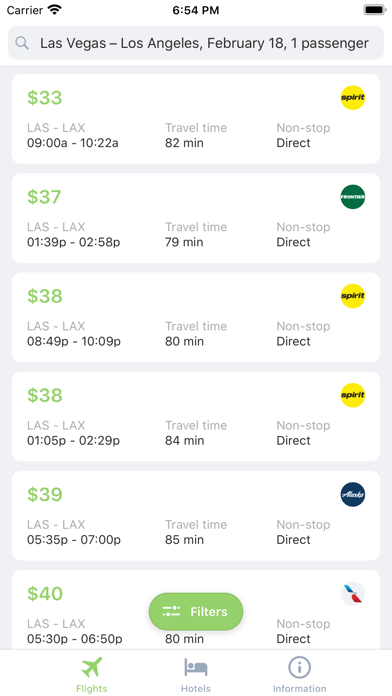The height and width of the screenshot is (696, 392).
Task: Tap Spirit logo on $33 flight
Action: (x=352, y=98)
